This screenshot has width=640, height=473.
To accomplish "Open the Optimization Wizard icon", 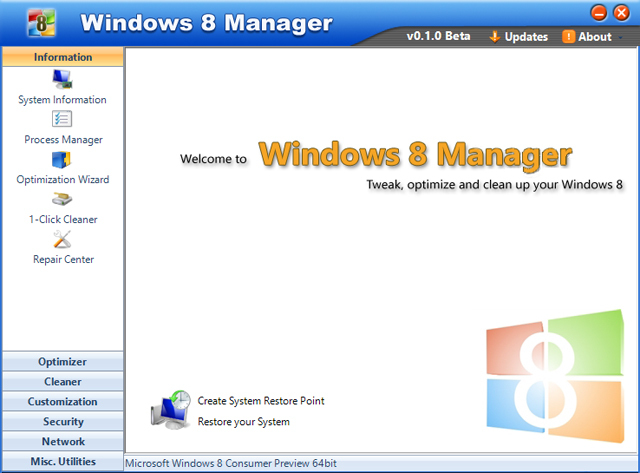I will point(62,160).
